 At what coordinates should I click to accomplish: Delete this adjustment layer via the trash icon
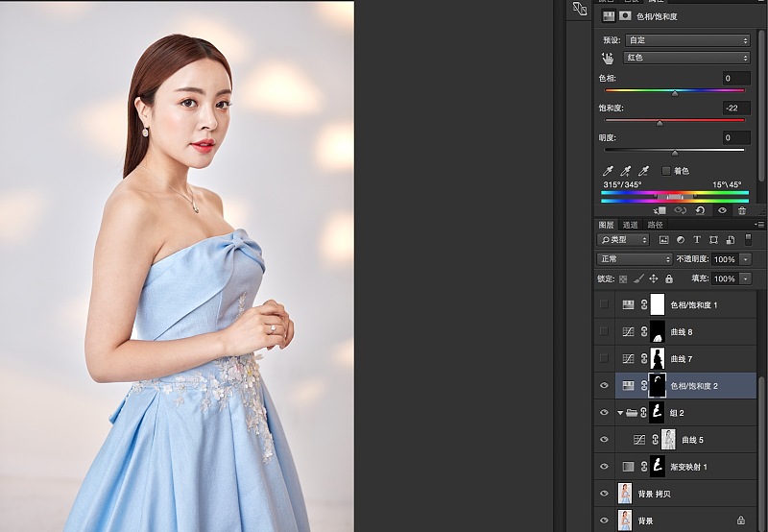(x=742, y=210)
